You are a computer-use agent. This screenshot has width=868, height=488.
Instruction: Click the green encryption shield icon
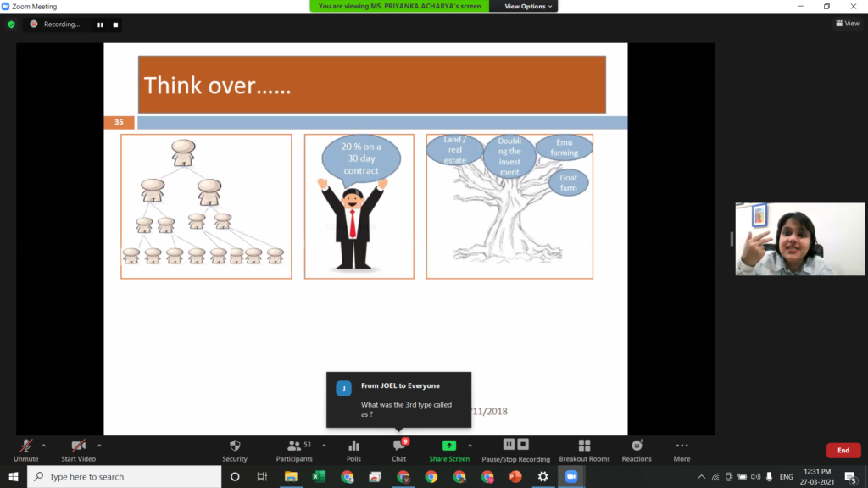11,25
